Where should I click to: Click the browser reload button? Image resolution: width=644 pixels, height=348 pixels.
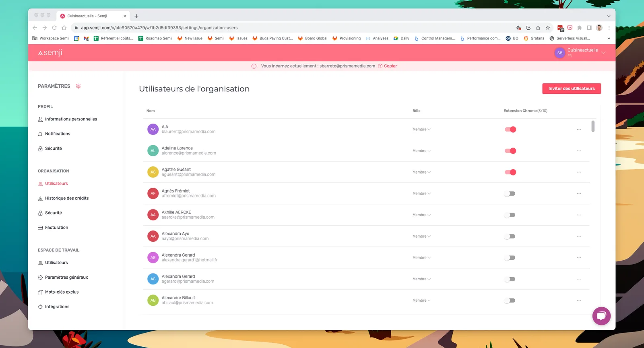[x=54, y=28]
